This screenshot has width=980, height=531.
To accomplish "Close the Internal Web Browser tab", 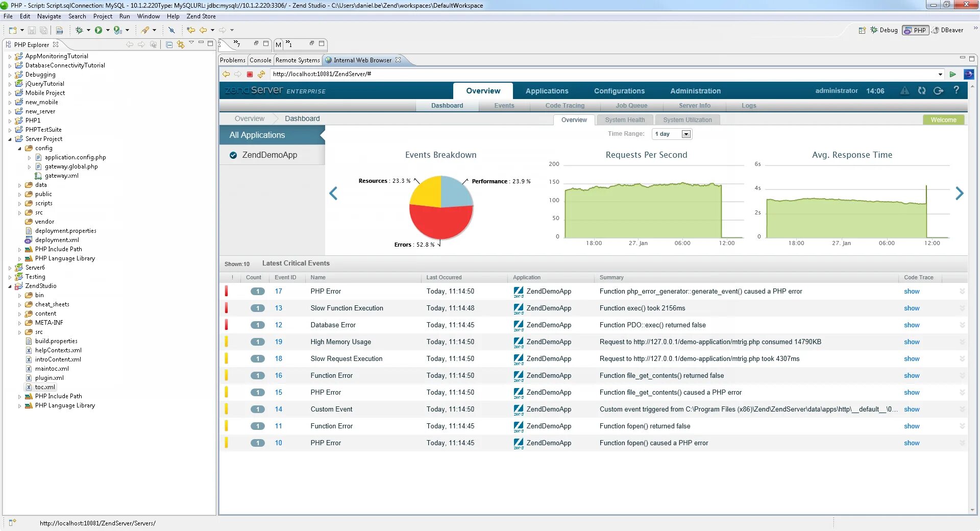I will click(x=398, y=60).
